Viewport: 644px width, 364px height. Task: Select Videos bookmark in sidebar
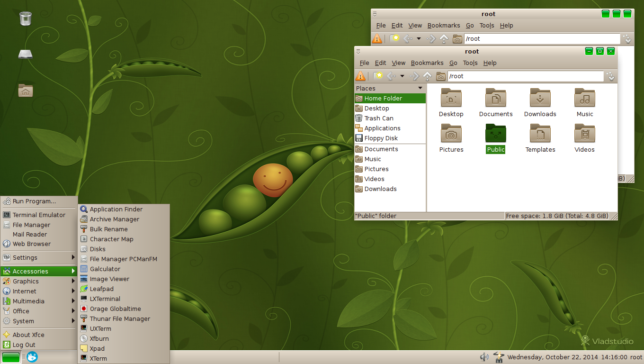pos(390,179)
